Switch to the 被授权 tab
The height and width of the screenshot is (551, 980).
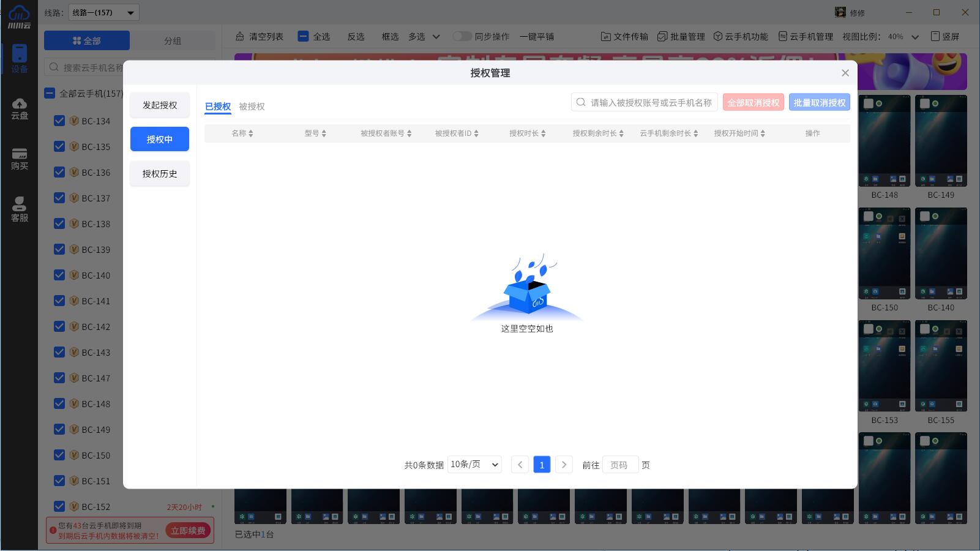(252, 107)
